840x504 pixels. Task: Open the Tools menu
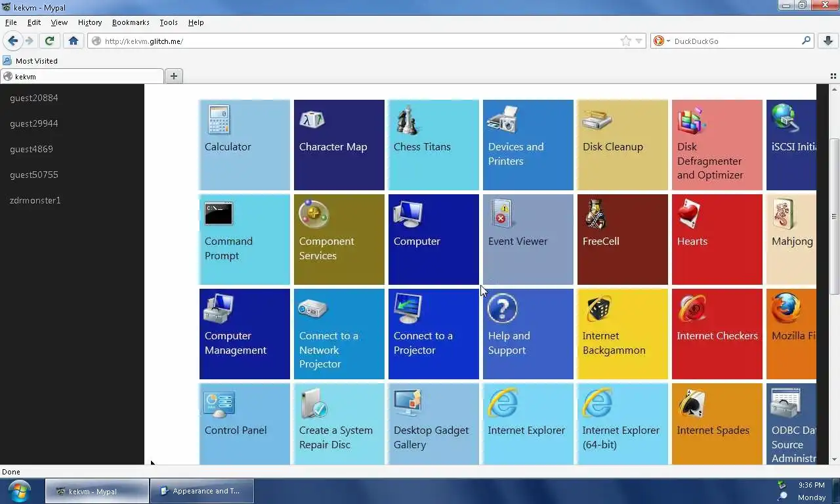169,22
